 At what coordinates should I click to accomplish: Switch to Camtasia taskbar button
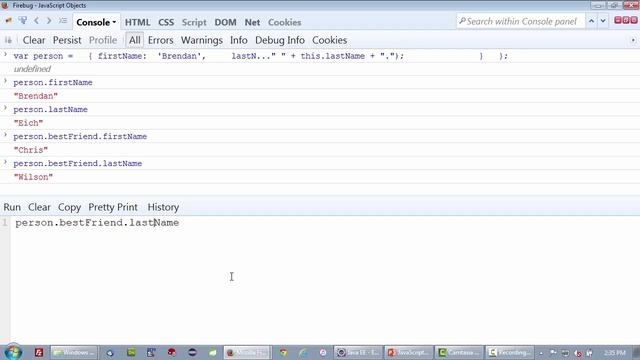[x=459, y=352]
